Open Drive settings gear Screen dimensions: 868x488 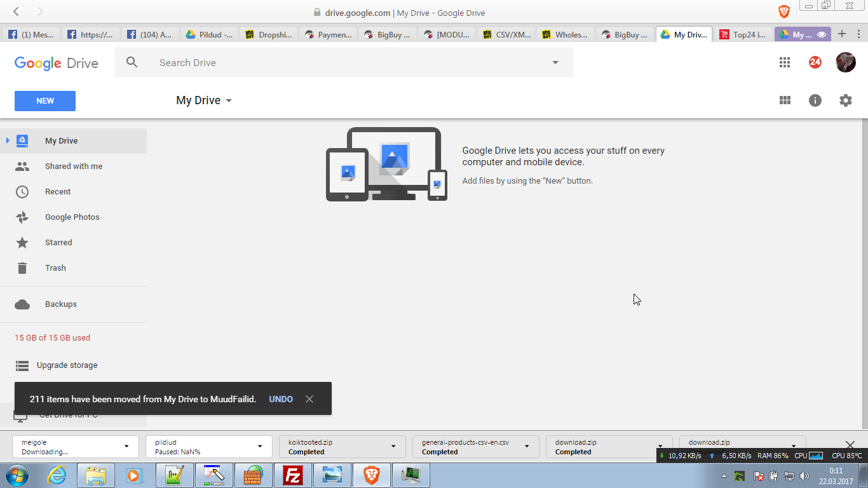(x=846, y=100)
